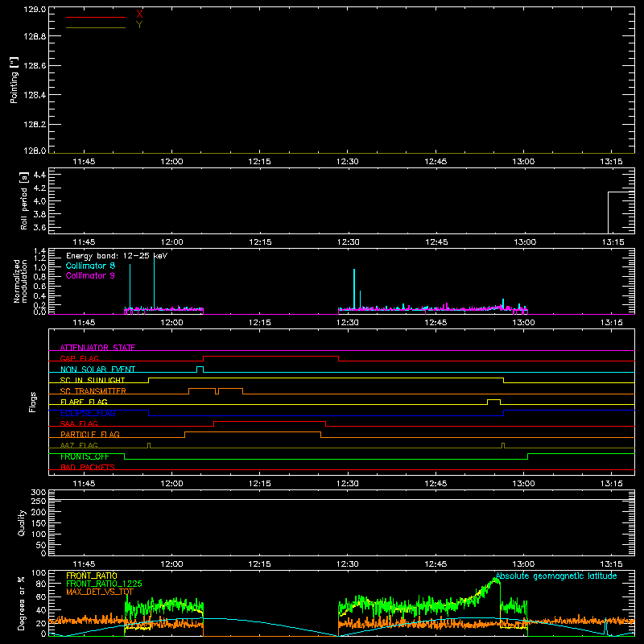Click the yellow FRONT_RATIO legend label

[92, 576]
